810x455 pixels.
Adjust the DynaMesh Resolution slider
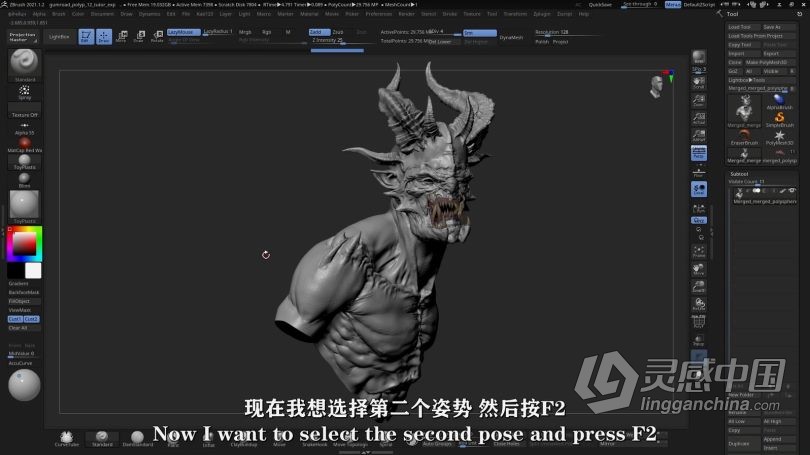coord(568,32)
